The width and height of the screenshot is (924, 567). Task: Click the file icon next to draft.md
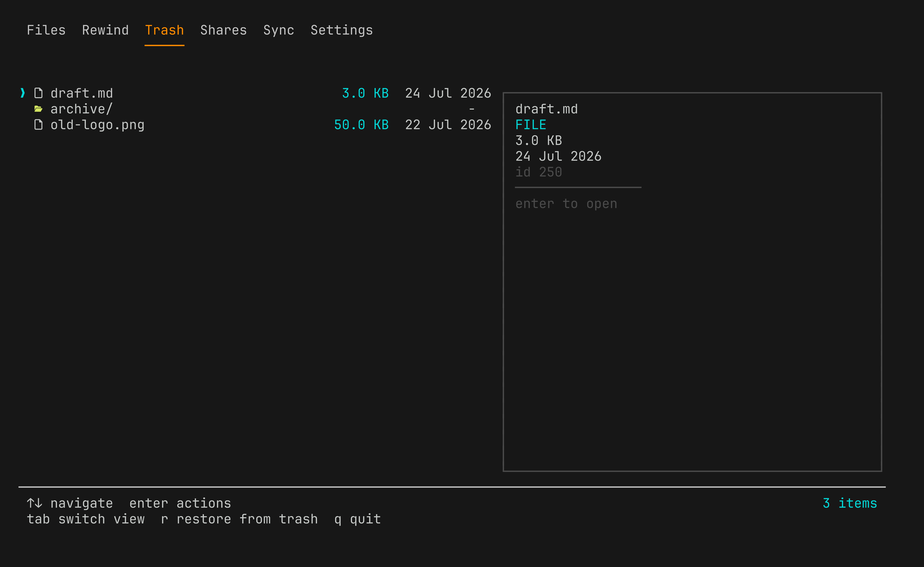coord(38,93)
